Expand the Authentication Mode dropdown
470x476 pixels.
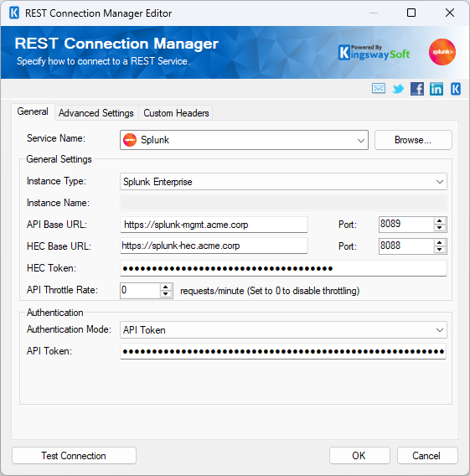click(439, 330)
